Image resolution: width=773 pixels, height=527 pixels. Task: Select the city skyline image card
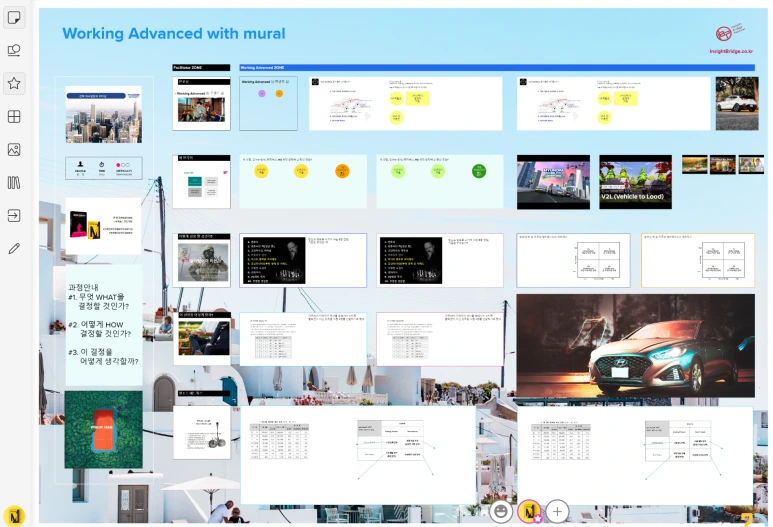(x=104, y=114)
